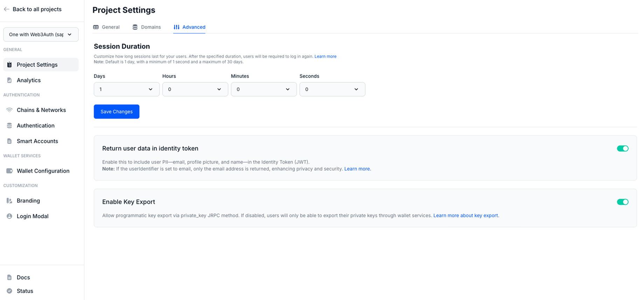Click the Chains & Networks wifi icon
This screenshot has height=300, width=644.
tap(9, 110)
